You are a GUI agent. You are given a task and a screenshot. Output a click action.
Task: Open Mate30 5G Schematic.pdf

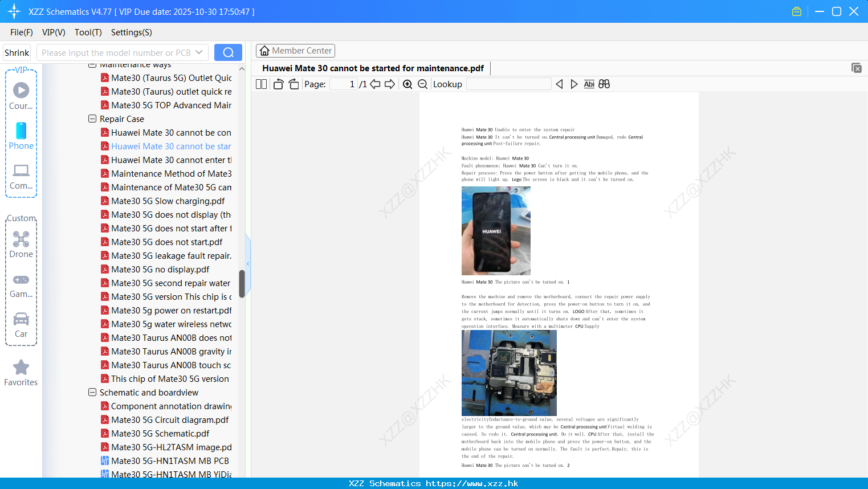pyautogui.click(x=155, y=434)
